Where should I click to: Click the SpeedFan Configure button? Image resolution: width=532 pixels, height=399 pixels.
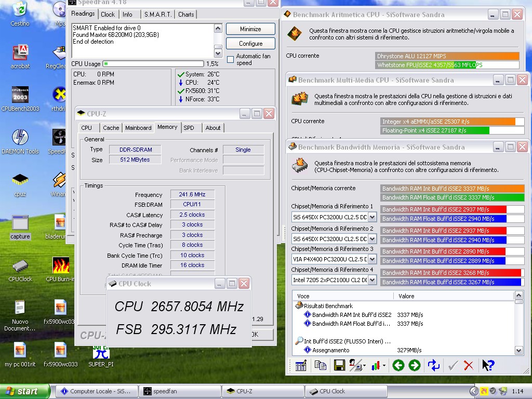click(250, 44)
